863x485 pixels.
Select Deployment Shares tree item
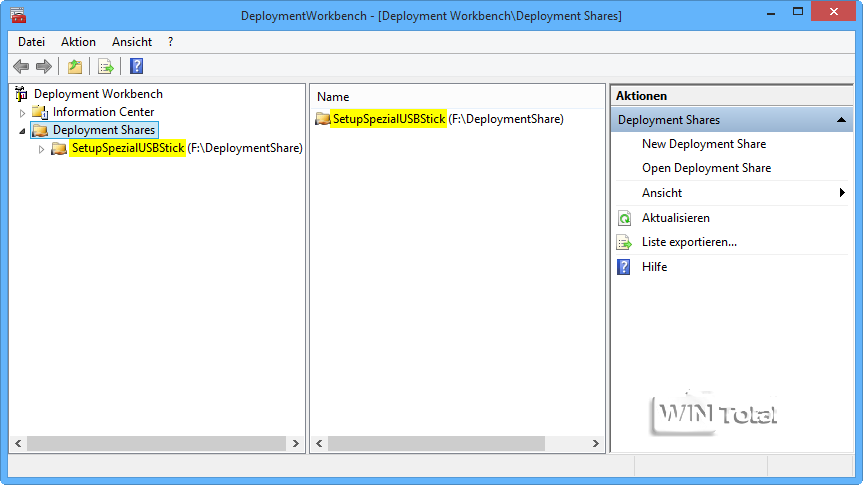click(x=104, y=130)
